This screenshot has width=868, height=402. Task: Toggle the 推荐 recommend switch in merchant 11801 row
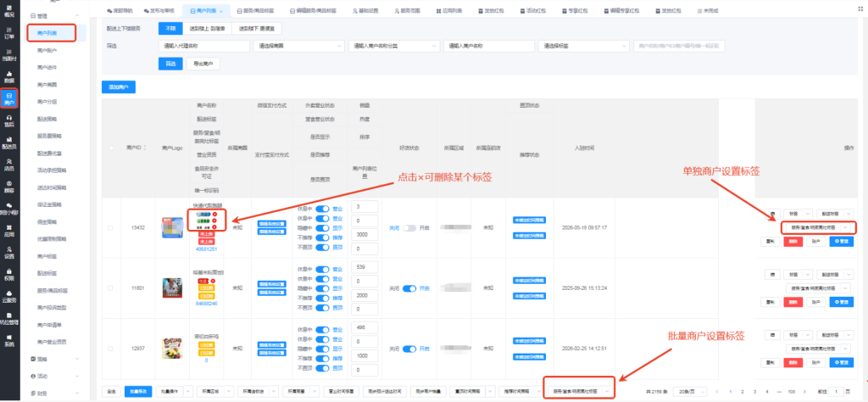[x=322, y=298]
